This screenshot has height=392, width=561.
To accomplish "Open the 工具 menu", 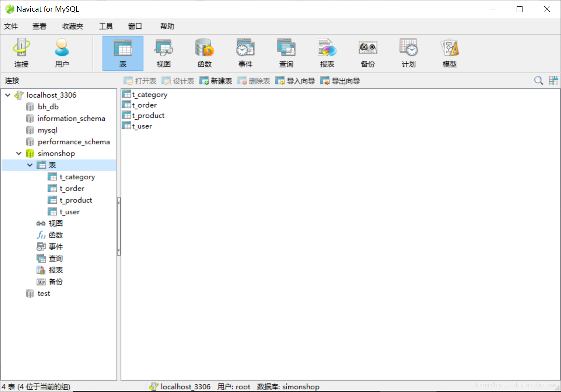I will 106,26.
